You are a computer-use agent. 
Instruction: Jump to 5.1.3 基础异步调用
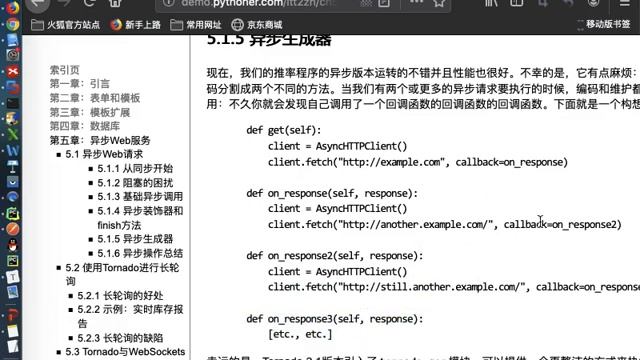click(140, 197)
